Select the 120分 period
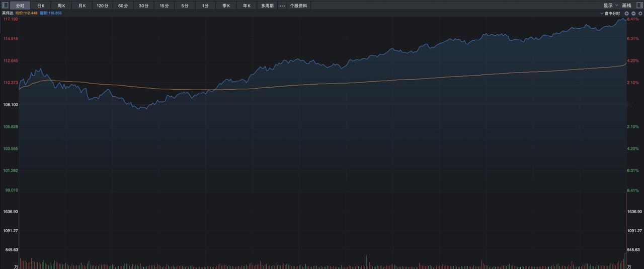644x269 pixels. click(x=103, y=6)
